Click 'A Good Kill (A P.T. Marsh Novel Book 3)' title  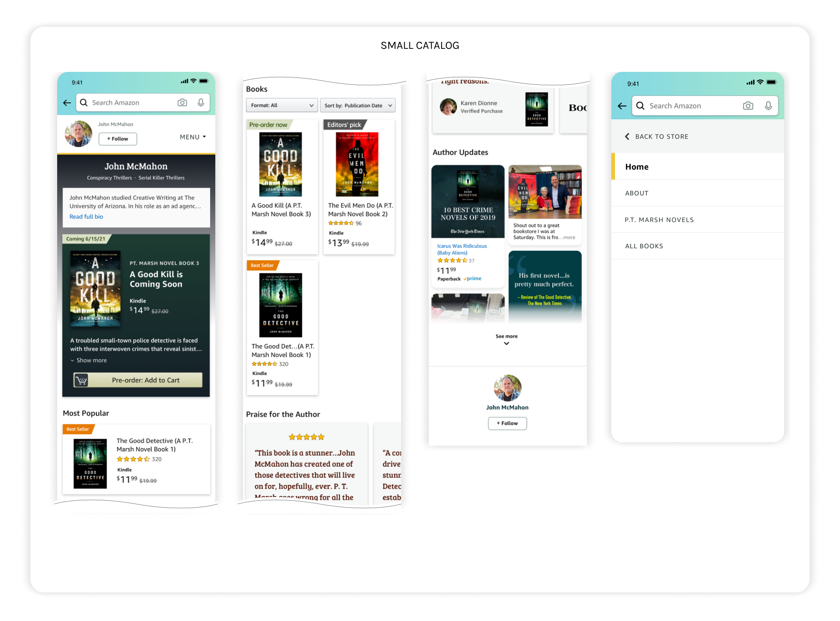point(281,210)
